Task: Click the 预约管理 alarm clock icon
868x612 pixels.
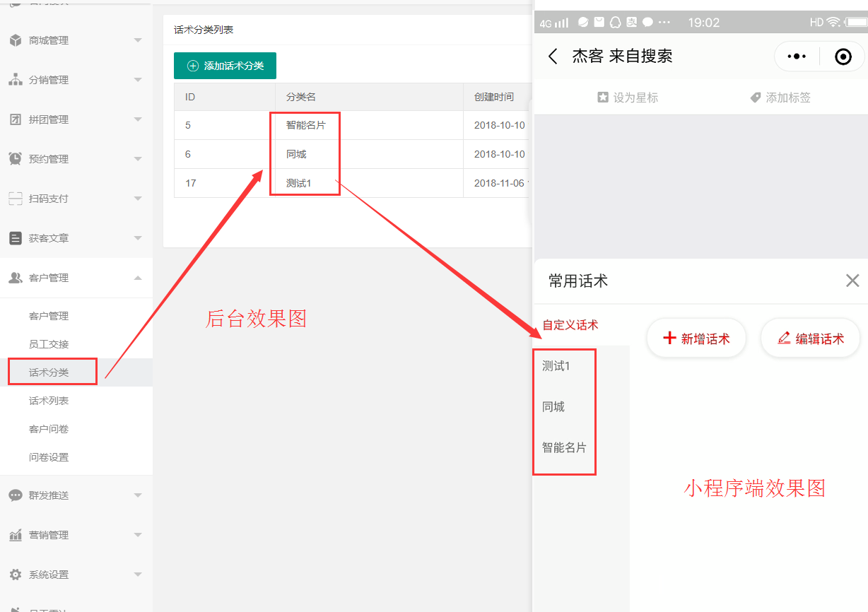Action: (16, 159)
